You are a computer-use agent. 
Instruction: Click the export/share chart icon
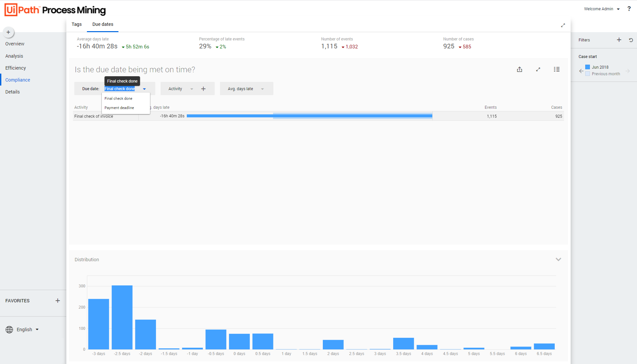coord(520,69)
